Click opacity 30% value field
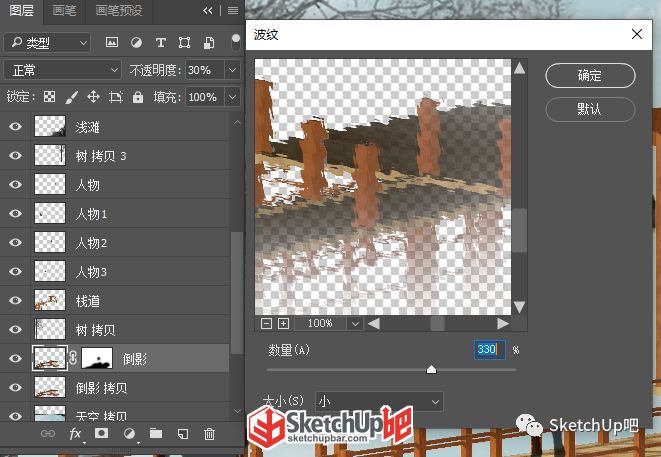The image size is (661, 457). [x=205, y=70]
